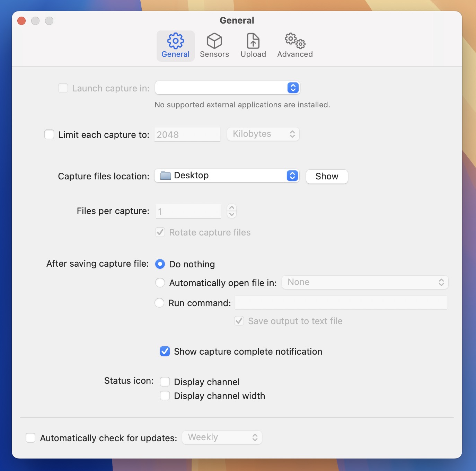Viewport: 476px width, 471px height.
Task: Increment the files per capture stepper
Action: coord(231,208)
